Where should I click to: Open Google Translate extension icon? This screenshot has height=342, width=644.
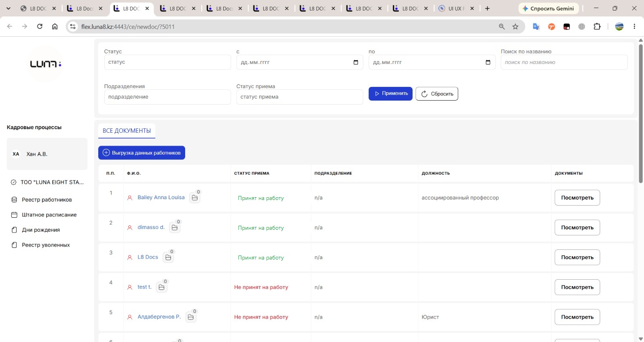[x=536, y=27]
